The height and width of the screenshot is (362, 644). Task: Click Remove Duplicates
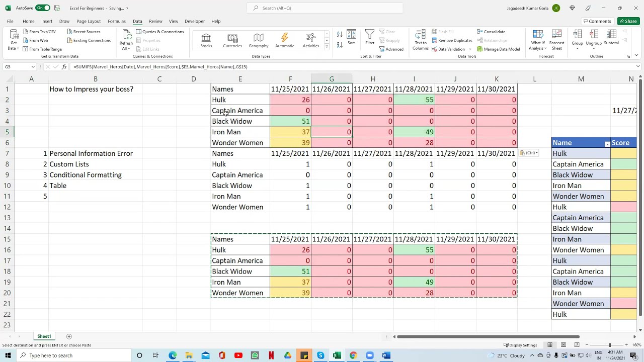(x=452, y=40)
